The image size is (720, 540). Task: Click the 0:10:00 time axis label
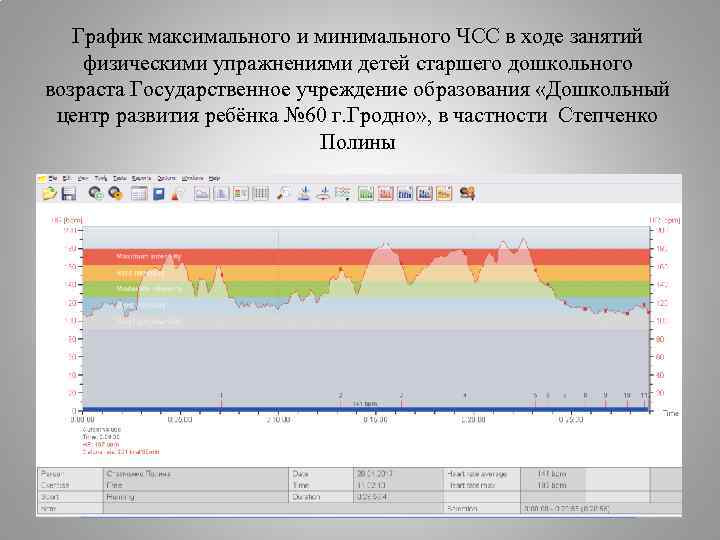[x=278, y=420]
